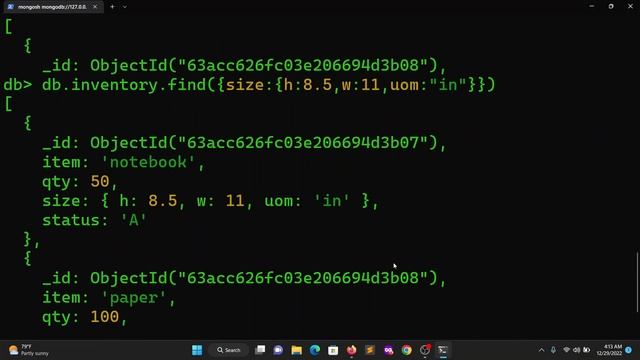Open the Windows Start menu
Image resolution: width=640 pixels, height=360 pixels.
[x=197, y=350]
